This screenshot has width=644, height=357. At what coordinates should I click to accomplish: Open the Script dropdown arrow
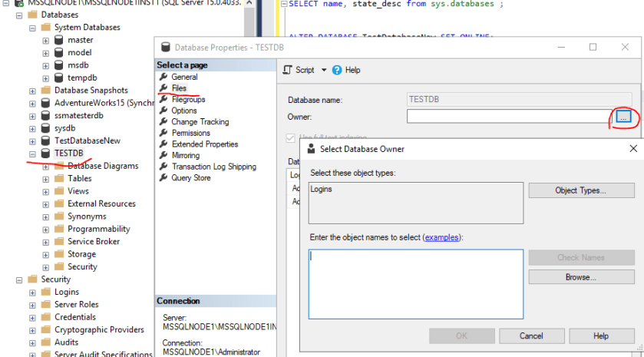324,70
